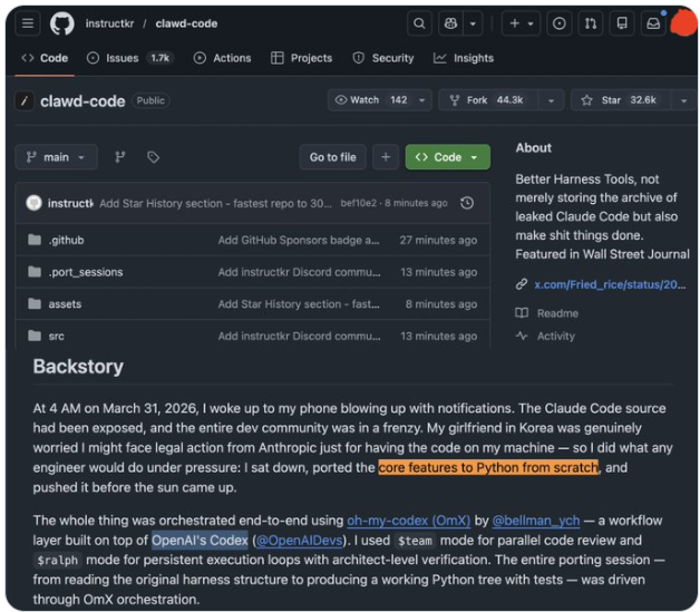Open the issues circle icon in header

[559, 23]
